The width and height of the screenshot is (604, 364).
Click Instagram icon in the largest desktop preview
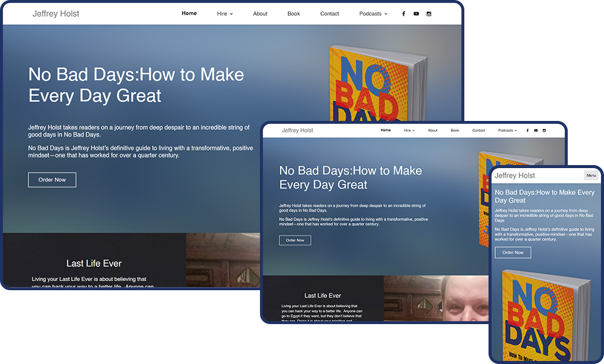(x=429, y=14)
